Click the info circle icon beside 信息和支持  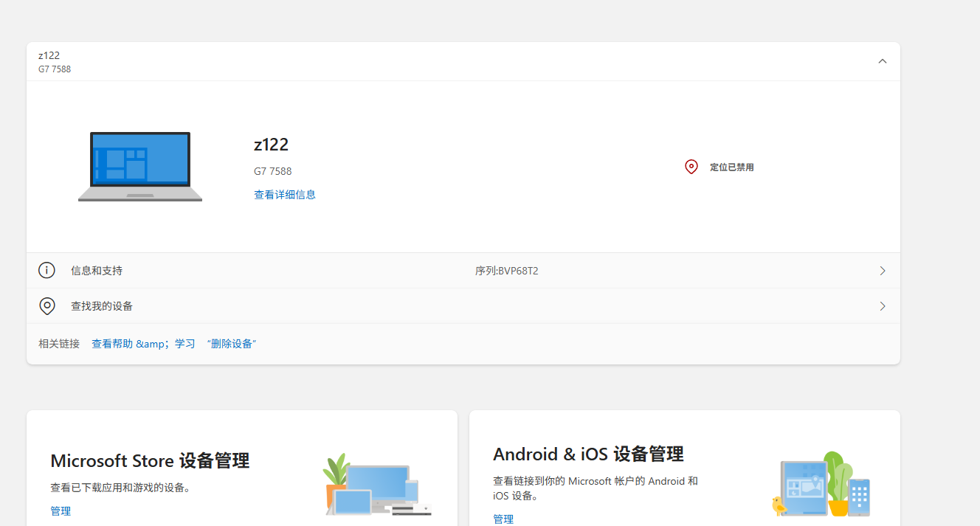point(46,271)
